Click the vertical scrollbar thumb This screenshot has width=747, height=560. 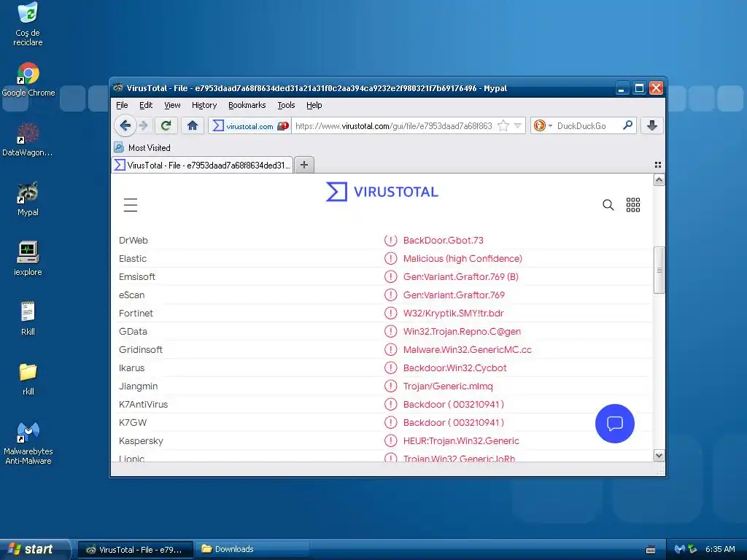coord(659,270)
